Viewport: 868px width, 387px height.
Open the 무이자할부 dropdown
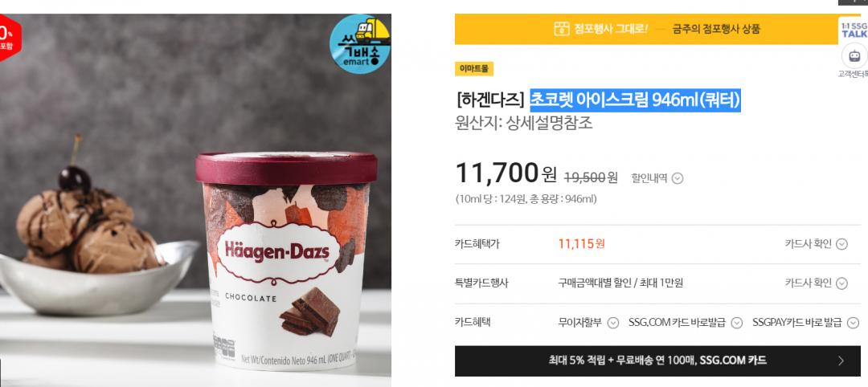(x=588, y=322)
